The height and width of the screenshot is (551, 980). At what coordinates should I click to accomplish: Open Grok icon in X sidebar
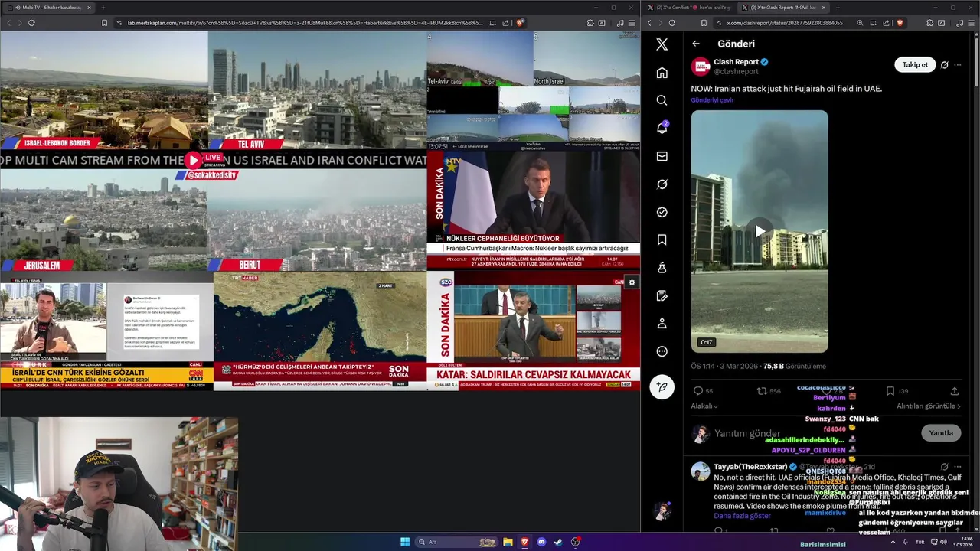(x=661, y=184)
